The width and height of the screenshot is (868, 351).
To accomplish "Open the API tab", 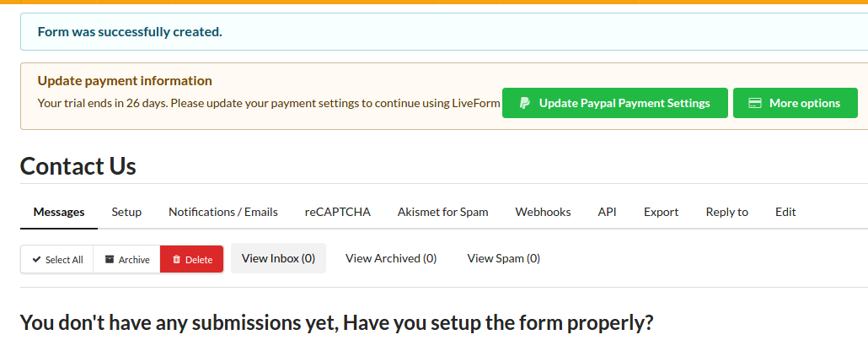I will point(608,212).
